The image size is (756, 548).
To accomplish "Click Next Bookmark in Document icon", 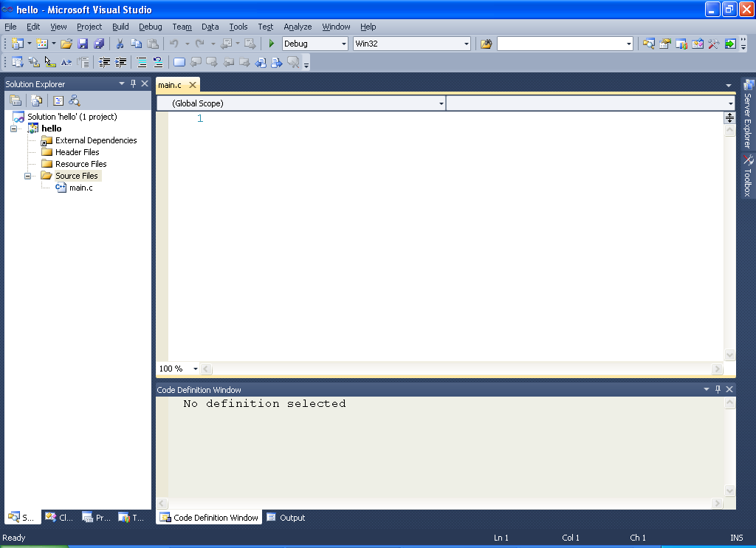I will click(277, 62).
